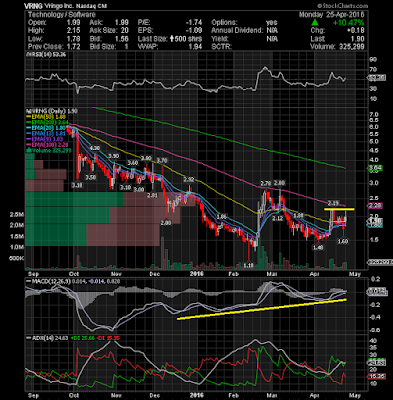Click the yellow MACD trendline

click(262, 309)
